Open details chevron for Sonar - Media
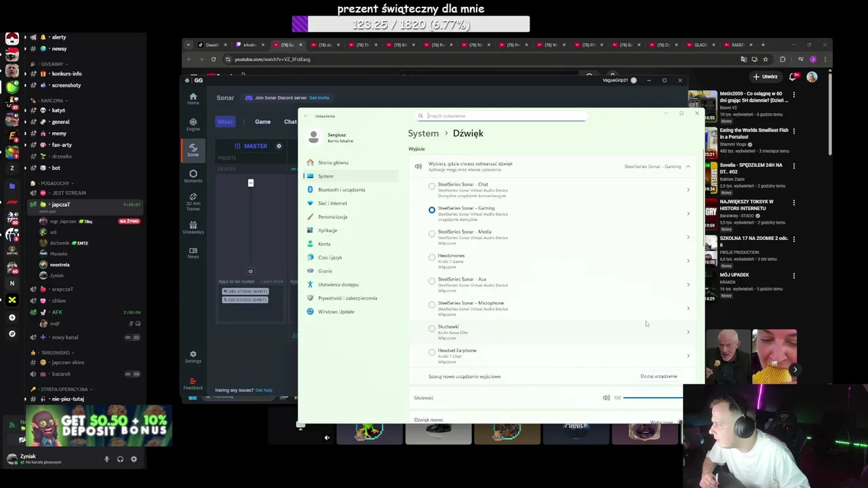Image resolution: width=868 pixels, height=488 pixels. click(x=688, y=237)
